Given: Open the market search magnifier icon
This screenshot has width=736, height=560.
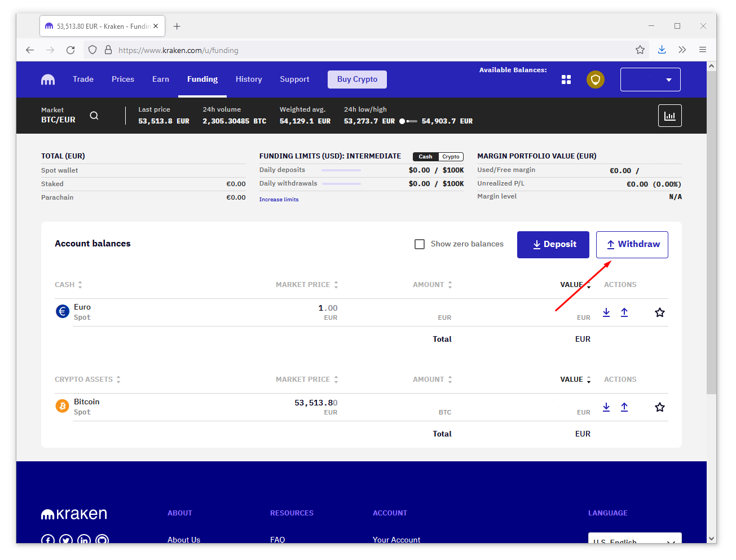Looking at the screenshot, I should (x=94, y=116).
